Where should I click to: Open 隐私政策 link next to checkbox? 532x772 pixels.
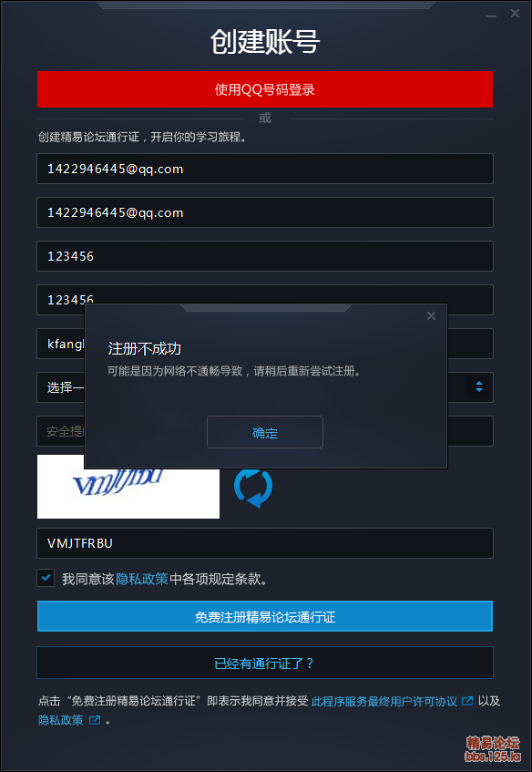pos(142,579)
